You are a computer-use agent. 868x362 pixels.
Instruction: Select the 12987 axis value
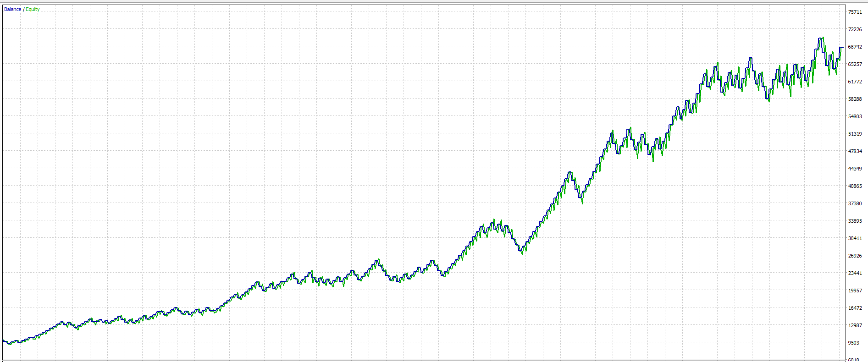(x=855, y=325)
